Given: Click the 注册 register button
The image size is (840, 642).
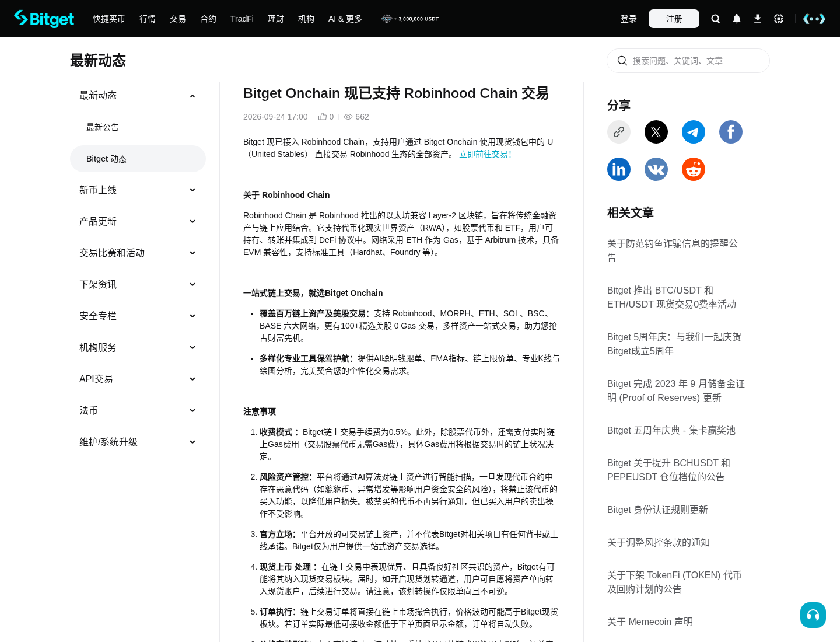Looking at the screenshot, I should [x=674, y=19].
